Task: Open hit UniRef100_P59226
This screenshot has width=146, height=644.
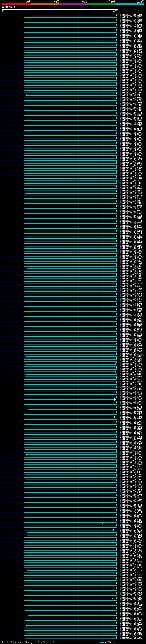Action: [x=131, y=17]
